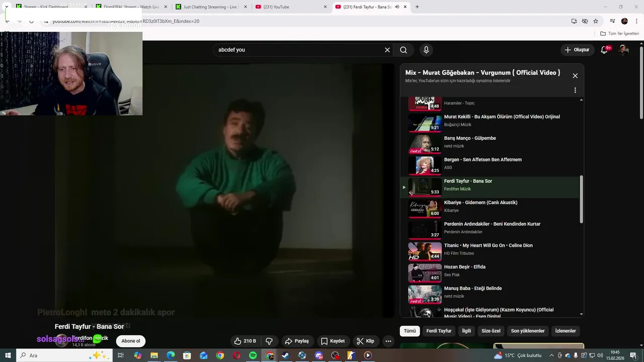Open more actions three-dot menu under video
Viewport: 644px width, 362px height.
tap(388, 341)
